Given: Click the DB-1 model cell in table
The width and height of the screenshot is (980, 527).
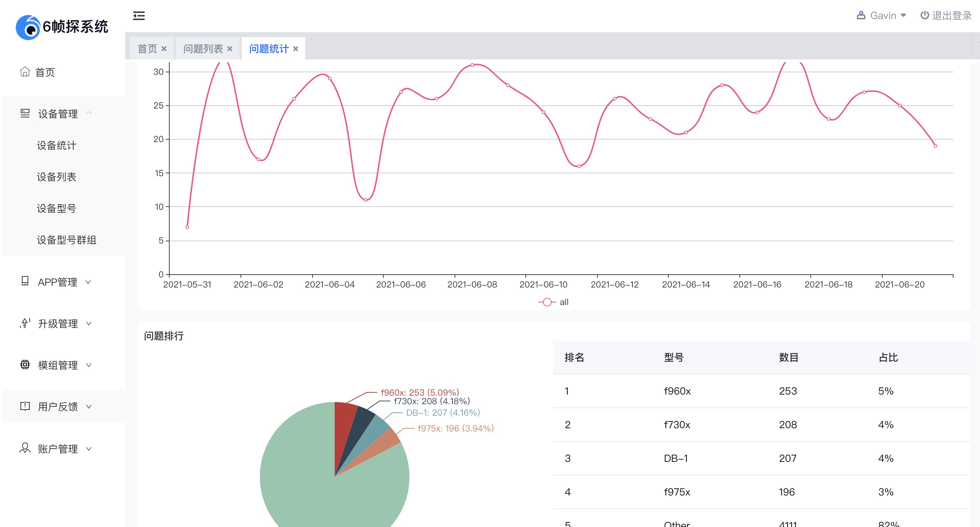Looking at the screenshot, I should [676, 458].
